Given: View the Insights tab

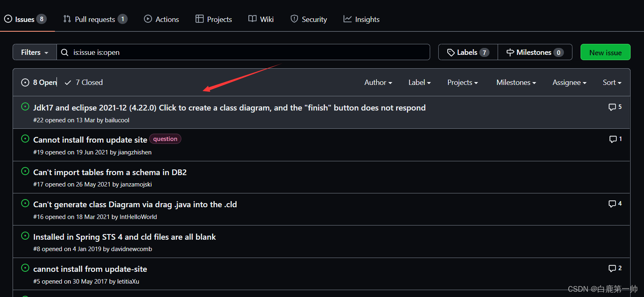Looking at the screenshot, I should pyautogui.click(x=361, y=19).
